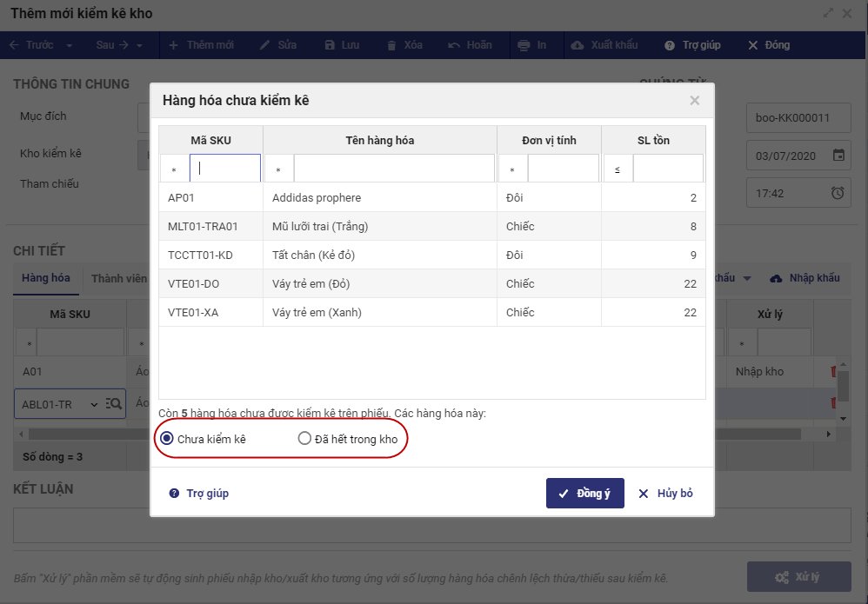The width and height of the screenshot is (868, 604).
Task: Expand the ABL01-TR SKU dropdown
Action: 94,404
